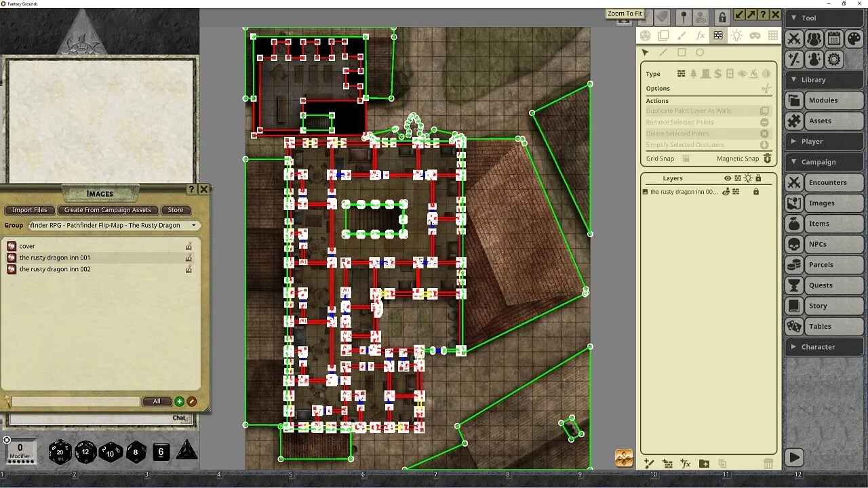The width and height of the screenshot is (868, 488).
Task: Open Encounters in Campaign sidebar
Action: pos(825,182)
